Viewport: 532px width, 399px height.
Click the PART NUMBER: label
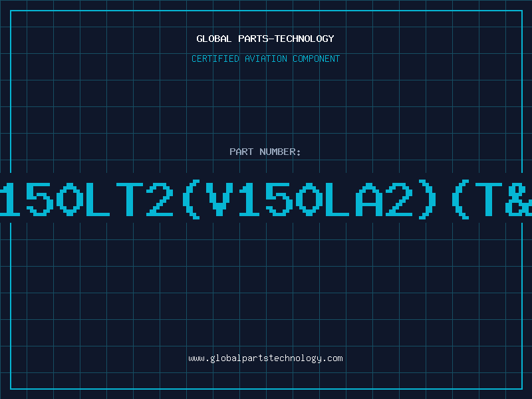[265, 152]
